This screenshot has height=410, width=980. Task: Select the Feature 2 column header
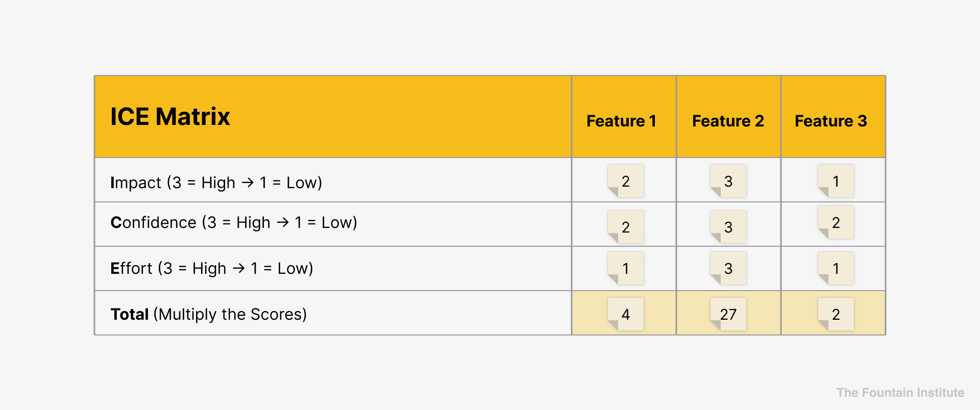point(728,121)
